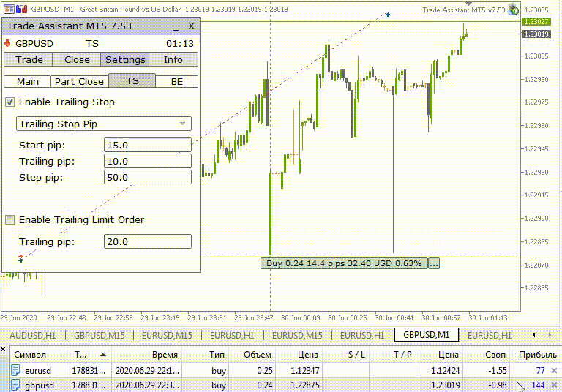Select the Part Close sub-tab
The image size is (562, 392).
79,81
